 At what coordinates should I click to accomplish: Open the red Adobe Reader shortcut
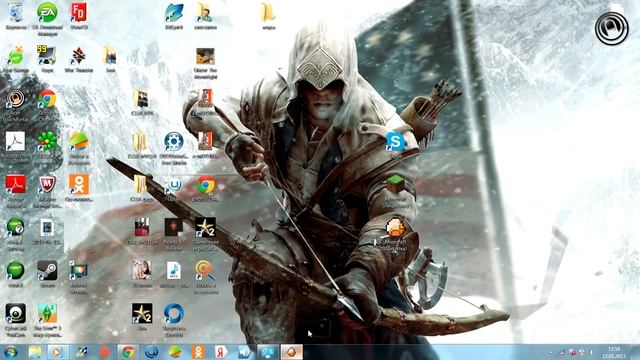pos(16,185)
